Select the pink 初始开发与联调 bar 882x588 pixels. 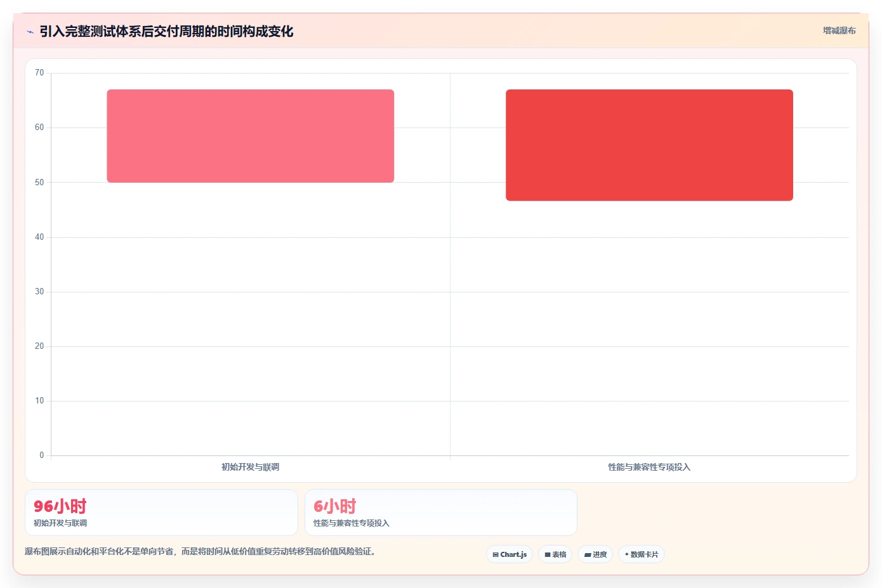coord(250,136)
